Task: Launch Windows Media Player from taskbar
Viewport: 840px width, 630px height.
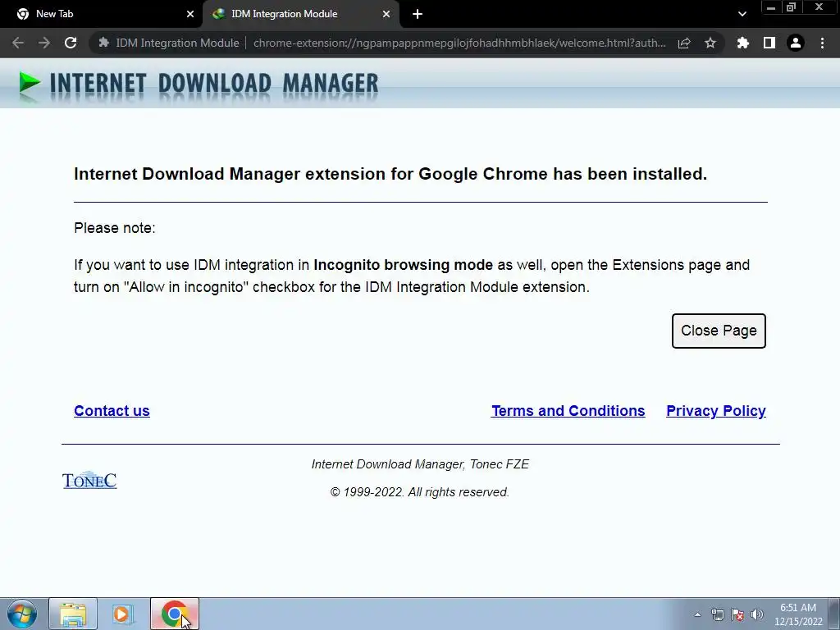Action: pos(123,614)
